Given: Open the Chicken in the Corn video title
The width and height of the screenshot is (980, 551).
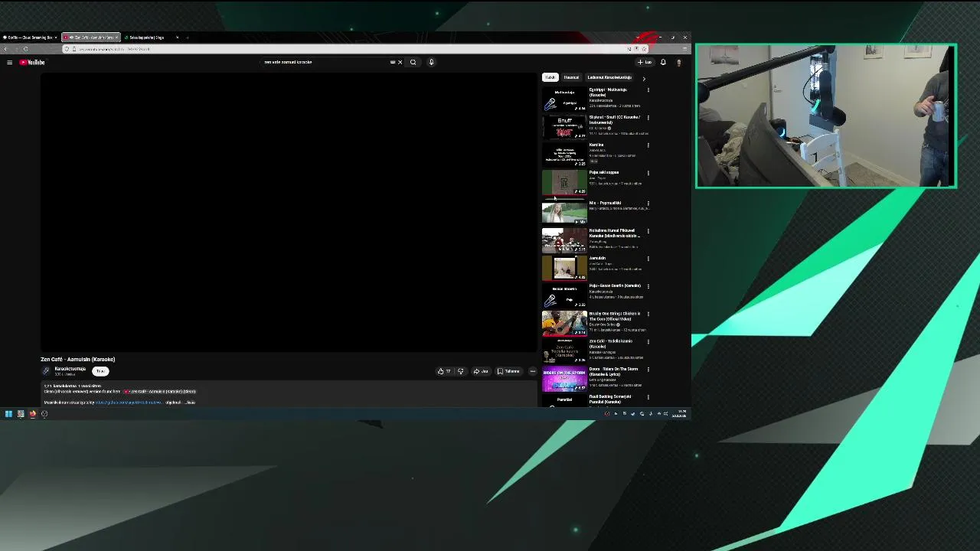Looking at the screenshot, I should click(x=615, y=316).
